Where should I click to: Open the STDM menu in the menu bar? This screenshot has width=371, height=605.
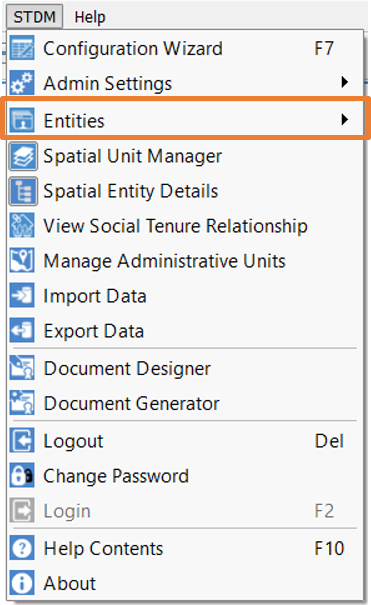click(x=34, y=17)
